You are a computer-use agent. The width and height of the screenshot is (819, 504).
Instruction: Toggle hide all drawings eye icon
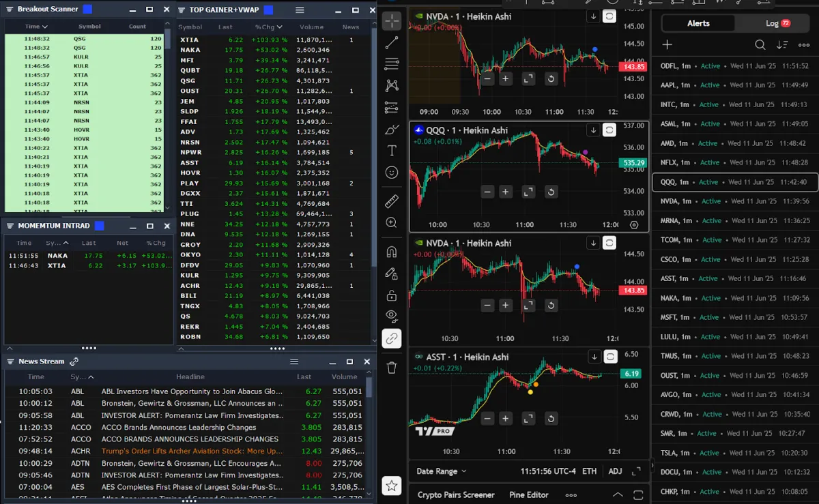(x=392, y=315)
